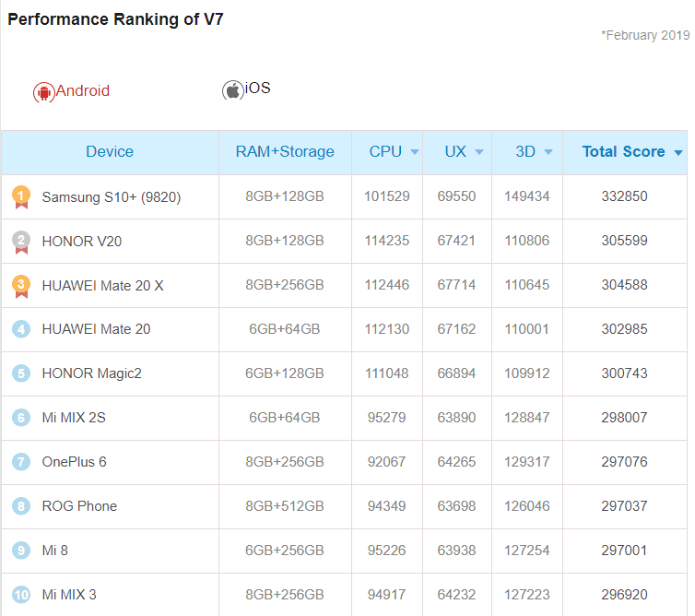Sort by CPU column arrow

pos(415,152)
